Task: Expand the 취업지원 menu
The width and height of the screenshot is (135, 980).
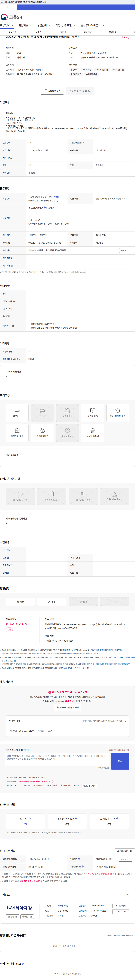Action: [25, 25]
